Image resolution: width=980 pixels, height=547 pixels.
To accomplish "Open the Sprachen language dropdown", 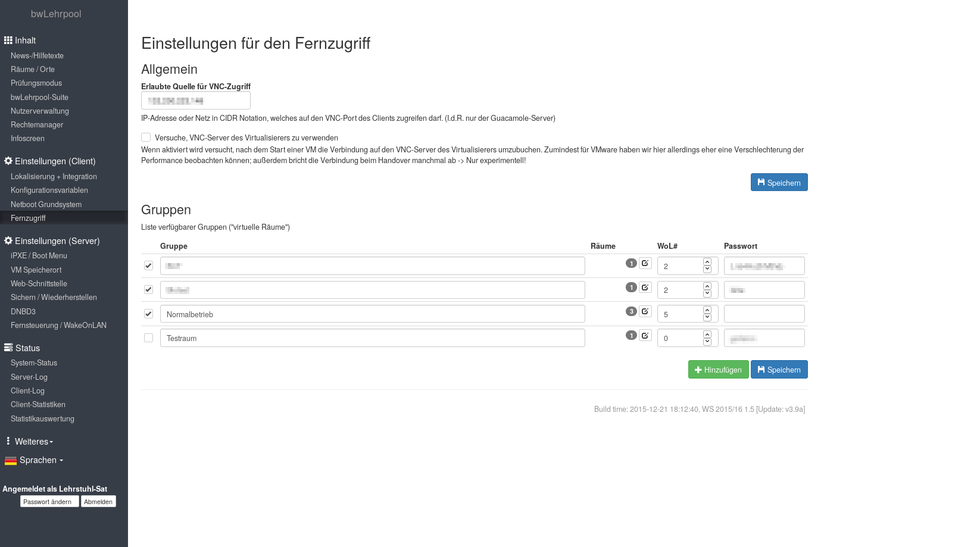I will pos(40,460).
